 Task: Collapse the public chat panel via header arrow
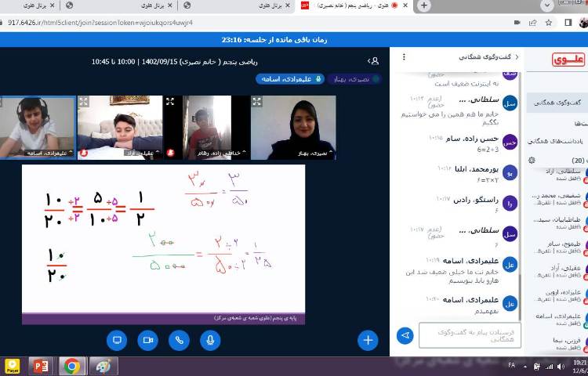[x=517, y=57]
